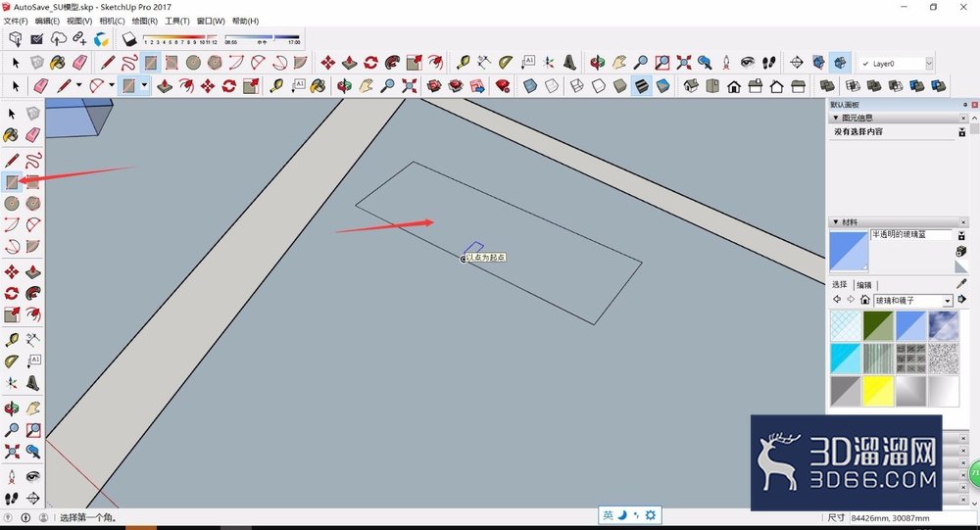Choose the Paint Bucket tool in left palette

[x=11, y=134]
